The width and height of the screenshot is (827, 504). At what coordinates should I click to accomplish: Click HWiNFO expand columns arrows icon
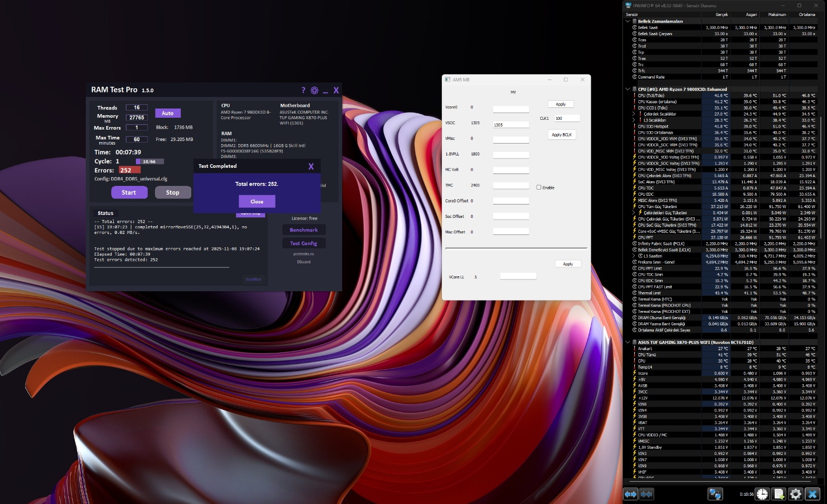click(631, 494)
